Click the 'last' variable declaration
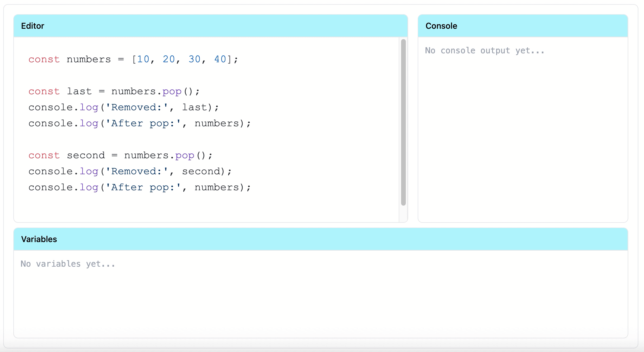The height and width of the screenshot is (352, 644). [x=79, y=91]
